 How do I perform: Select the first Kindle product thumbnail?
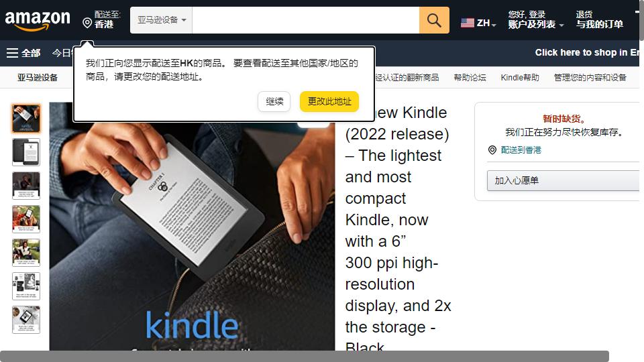26,119
